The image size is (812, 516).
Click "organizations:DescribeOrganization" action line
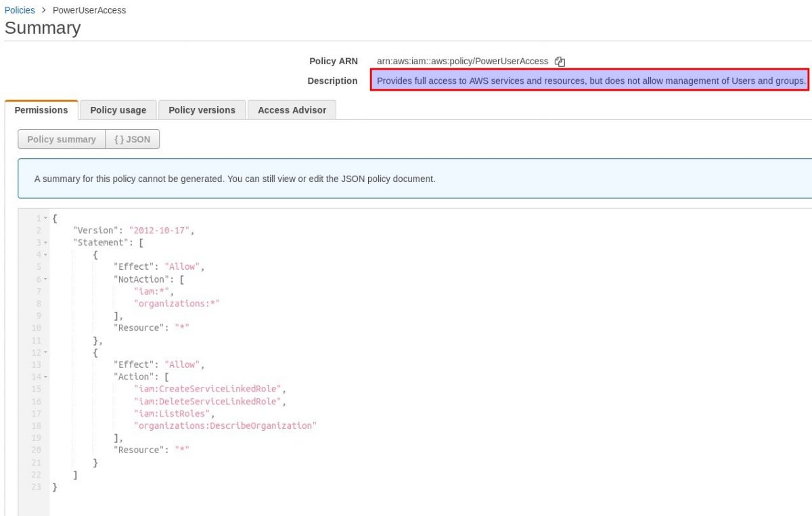tap(225, 425)
